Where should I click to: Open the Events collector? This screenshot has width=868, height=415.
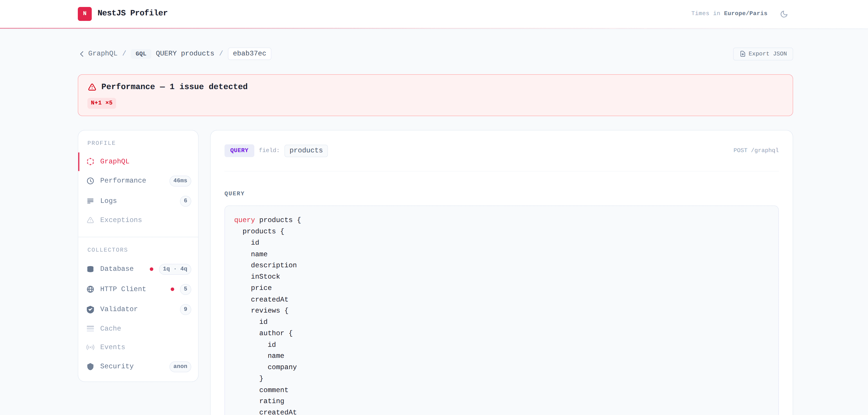(138, 347)
